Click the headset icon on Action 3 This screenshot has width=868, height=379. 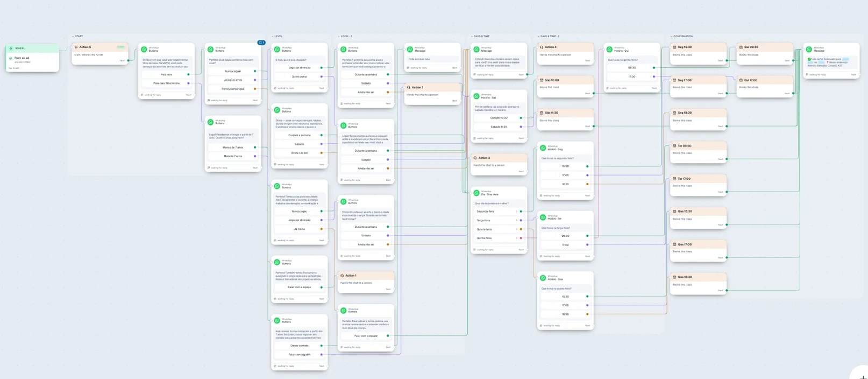click(x=475, y=158)
